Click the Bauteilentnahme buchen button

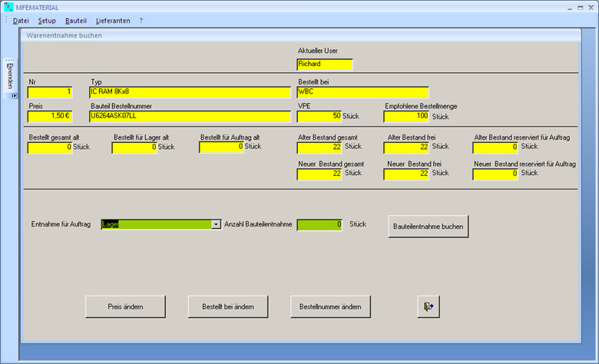(429, 227)
